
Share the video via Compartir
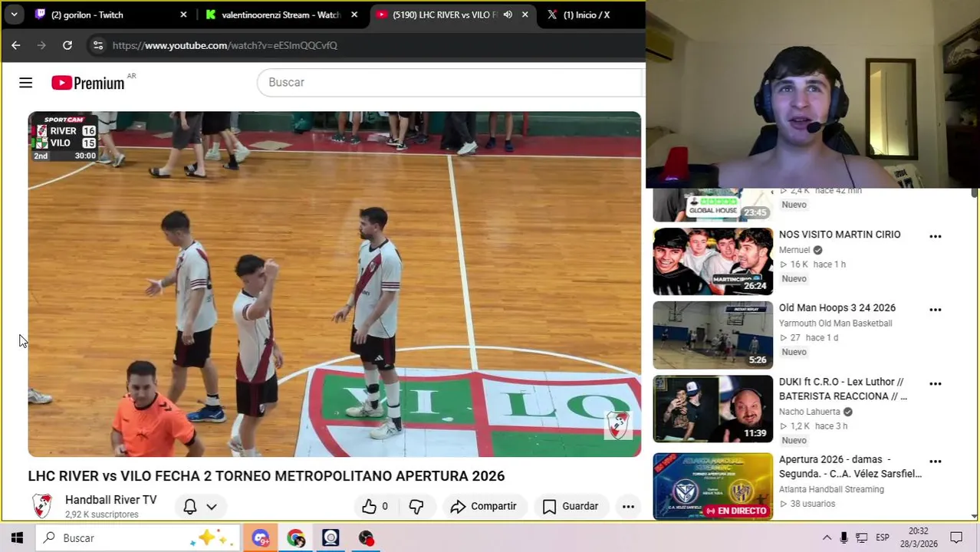click(484, 506)
